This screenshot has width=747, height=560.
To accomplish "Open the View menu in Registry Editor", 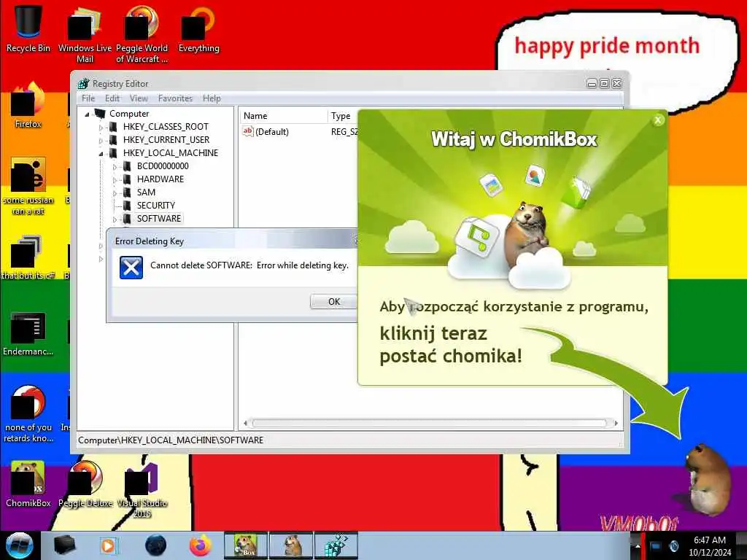I will point(139,98).
